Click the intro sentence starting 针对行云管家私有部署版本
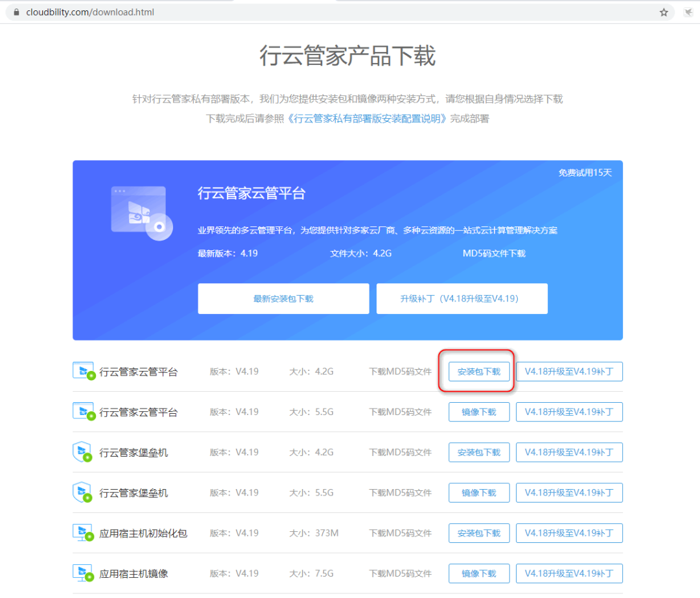 click(347, 99)
